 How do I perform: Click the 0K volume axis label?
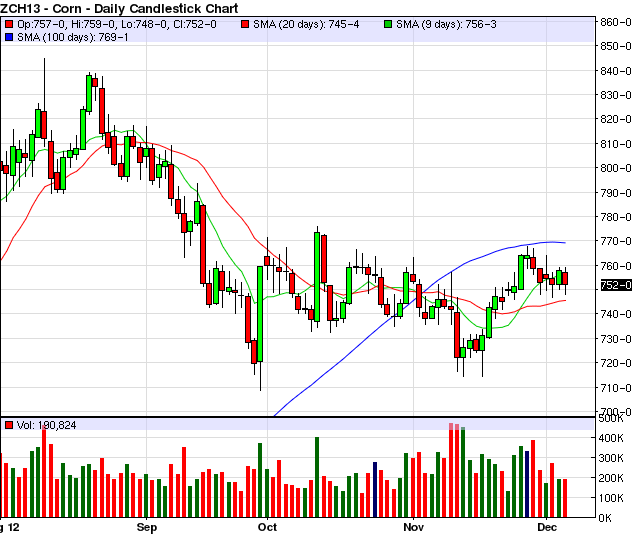click(605, 518)
